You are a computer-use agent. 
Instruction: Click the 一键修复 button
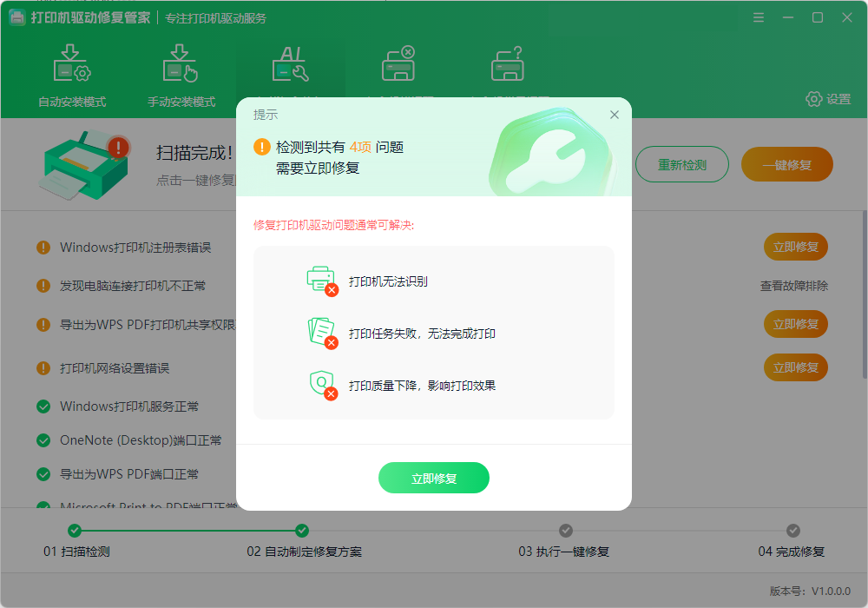(x=786, y=164)
